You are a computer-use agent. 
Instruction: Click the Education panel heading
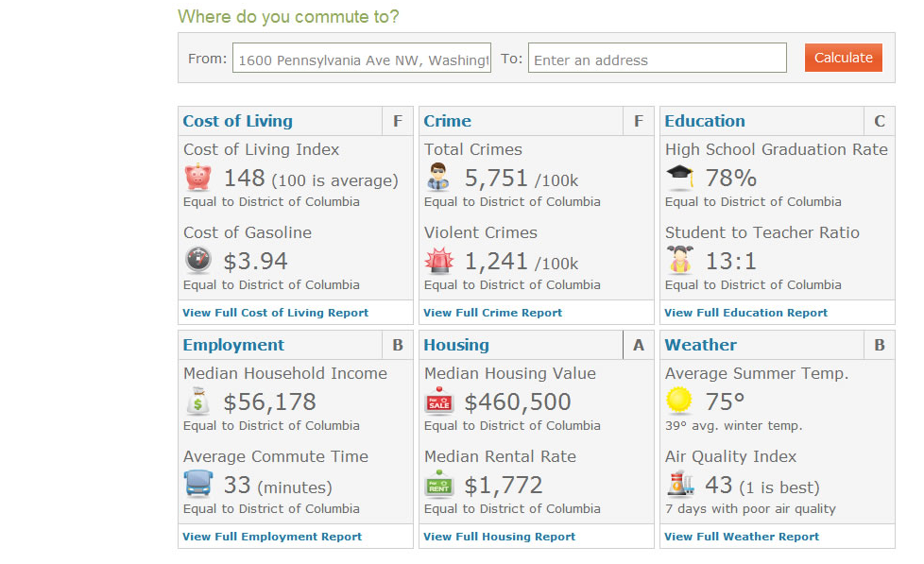(704, 121)
